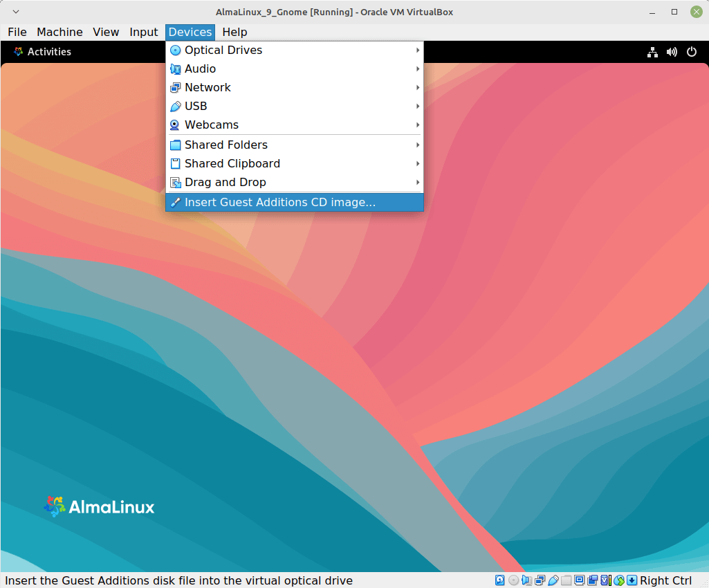
Task: Open the Help menu
Action: point(234,32)
